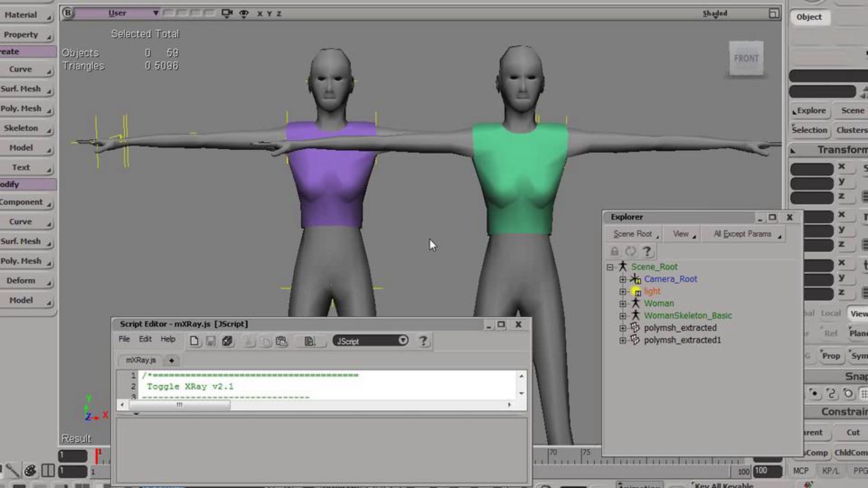The height and width of the screenshot is (488, 868).
Task: Click the run script icon in Script Editor
Action: (227, 341)
